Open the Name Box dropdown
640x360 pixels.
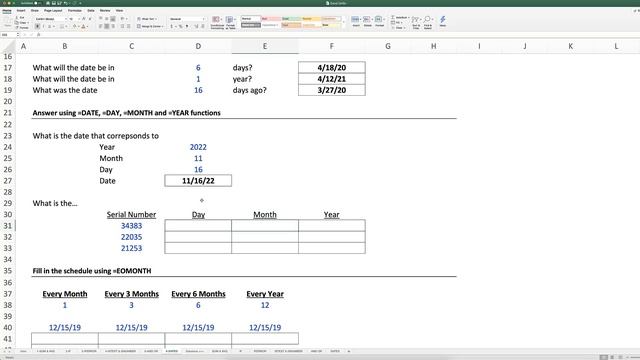coord(18,35)
